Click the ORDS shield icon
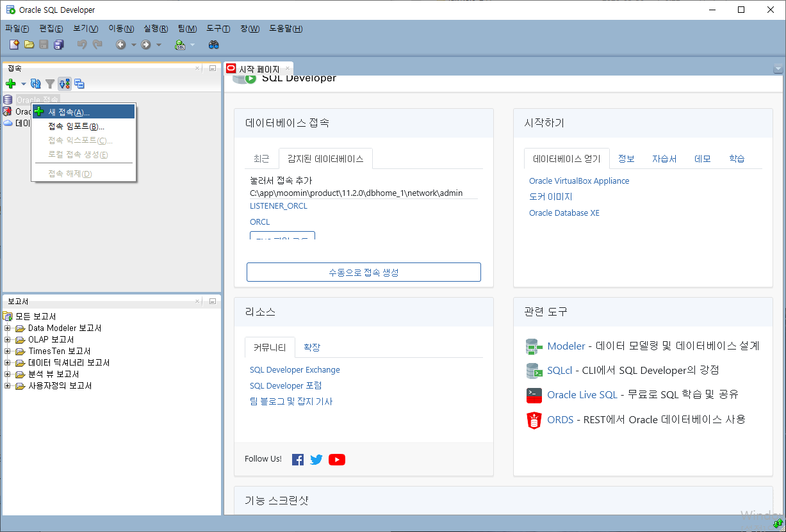Image resolution: width=786 pixels, height=532 pixels. 534,420
